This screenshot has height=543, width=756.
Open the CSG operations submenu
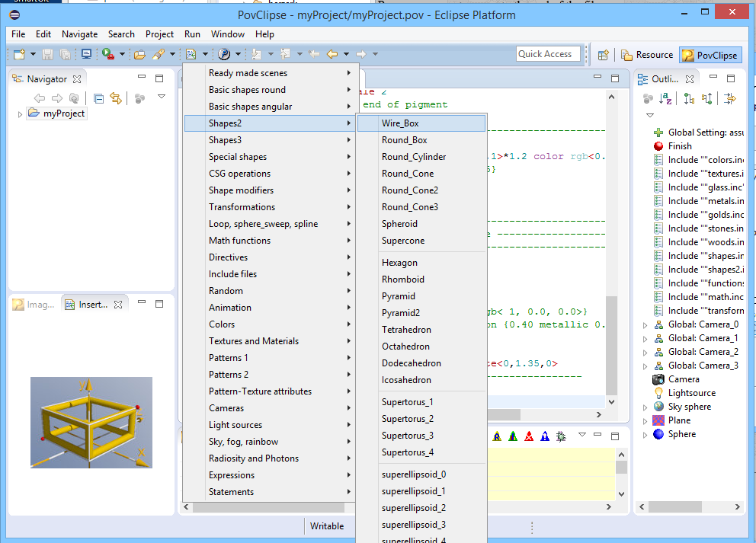(x=270, y=174)
